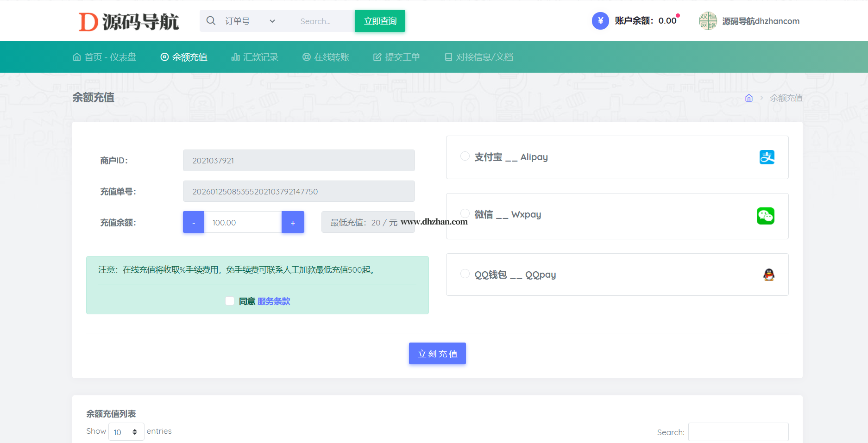This screenshot has width=868, height=443.
Task: Click the WeChat pay logo icon
Action: (x=765, y=216)
